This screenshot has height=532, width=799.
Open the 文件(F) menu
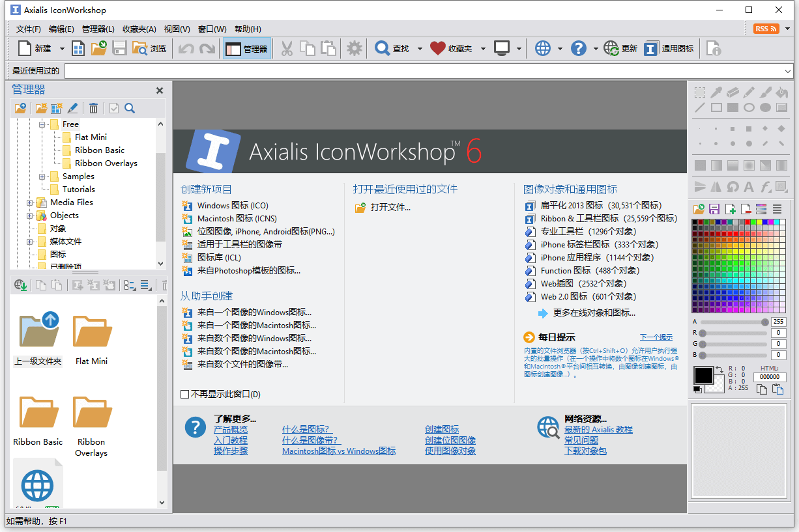tap(29, 29)
